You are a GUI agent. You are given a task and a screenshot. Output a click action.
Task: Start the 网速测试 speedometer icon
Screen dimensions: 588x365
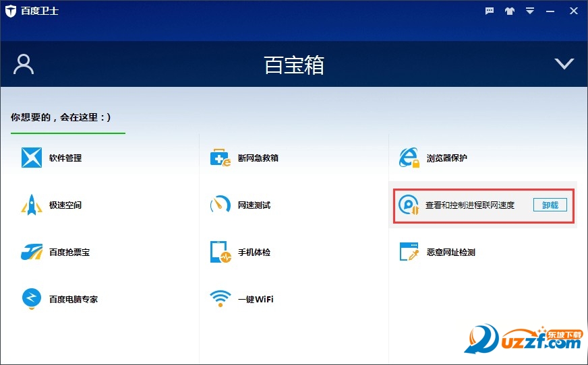(220, 205)
